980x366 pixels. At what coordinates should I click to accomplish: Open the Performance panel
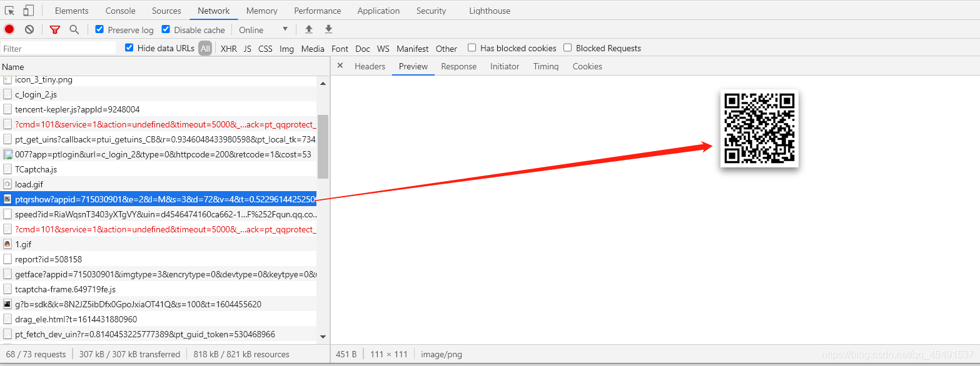pos(318,11)
